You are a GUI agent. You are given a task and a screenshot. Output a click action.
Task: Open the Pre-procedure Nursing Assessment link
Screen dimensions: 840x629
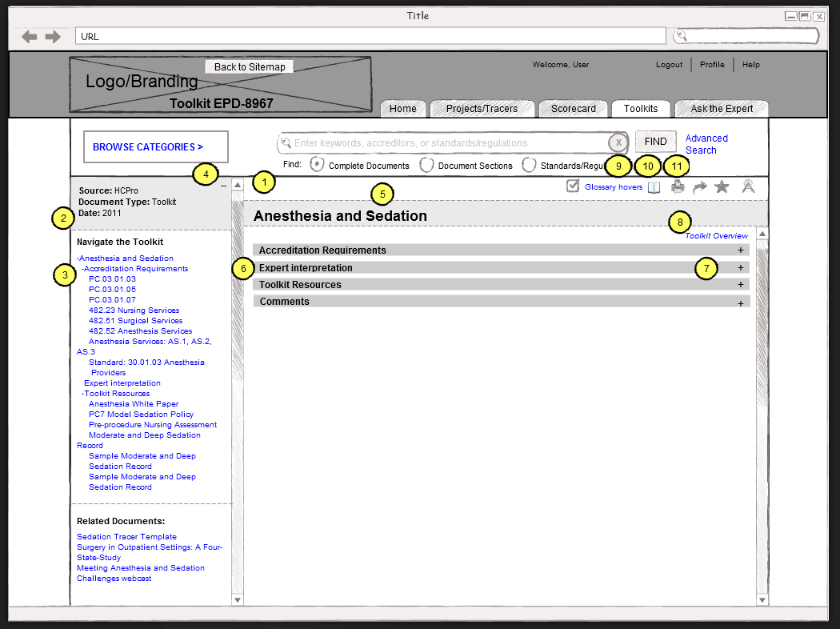tap(153, 425)
